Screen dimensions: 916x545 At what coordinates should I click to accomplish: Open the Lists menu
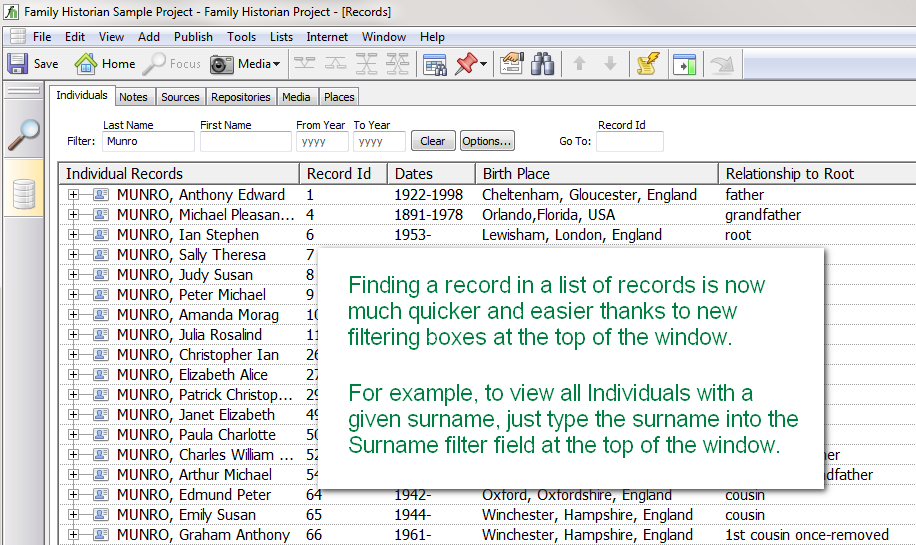[281, 37]
